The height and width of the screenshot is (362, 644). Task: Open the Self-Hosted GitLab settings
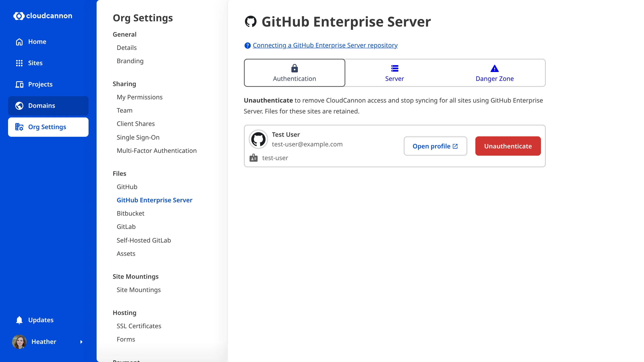pos(144,240)
